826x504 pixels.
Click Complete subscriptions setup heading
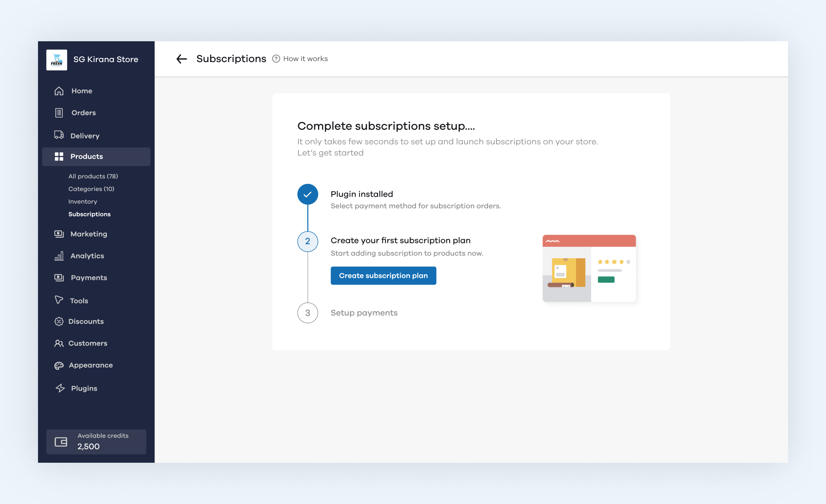coord(386,126)
